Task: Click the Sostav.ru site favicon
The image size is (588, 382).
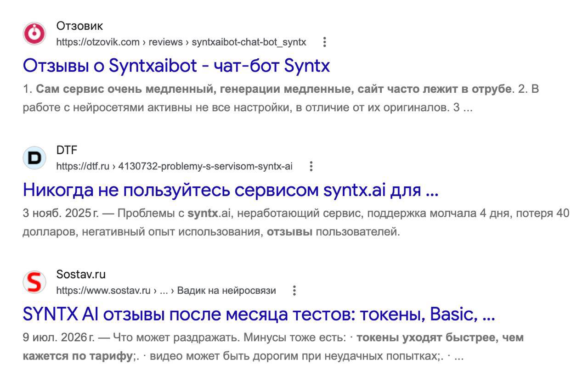Action: click(34, 282)
